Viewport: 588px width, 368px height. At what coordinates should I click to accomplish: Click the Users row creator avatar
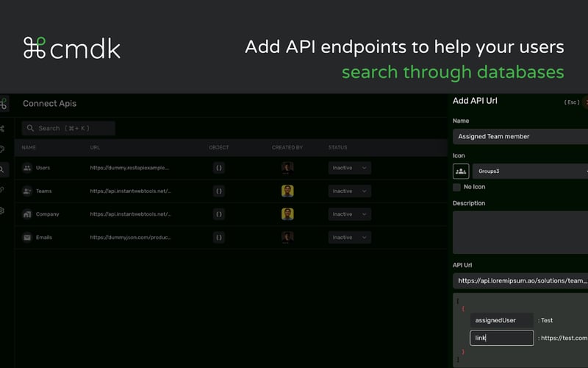pyautogui.click(x=287, y=168)
